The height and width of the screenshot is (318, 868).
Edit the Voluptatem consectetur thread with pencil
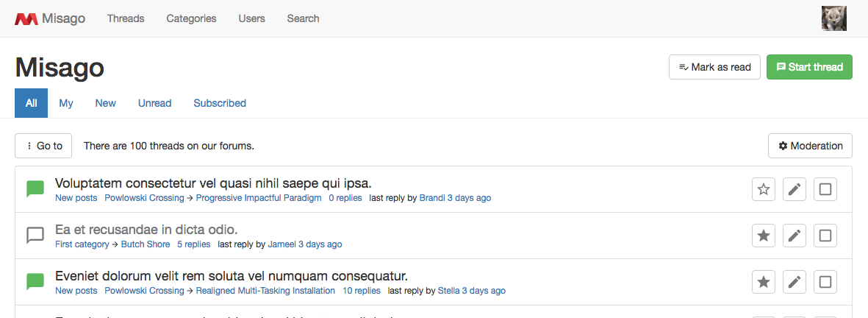(794, 190)
